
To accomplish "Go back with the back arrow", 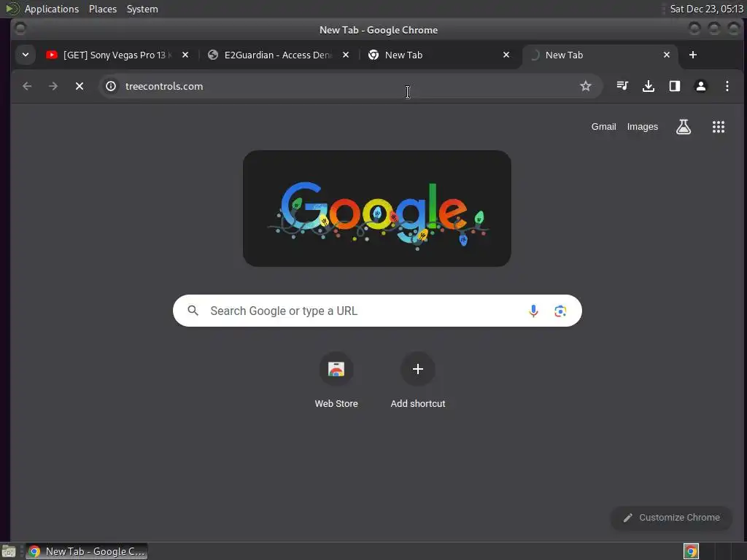I will pos(27,86).
